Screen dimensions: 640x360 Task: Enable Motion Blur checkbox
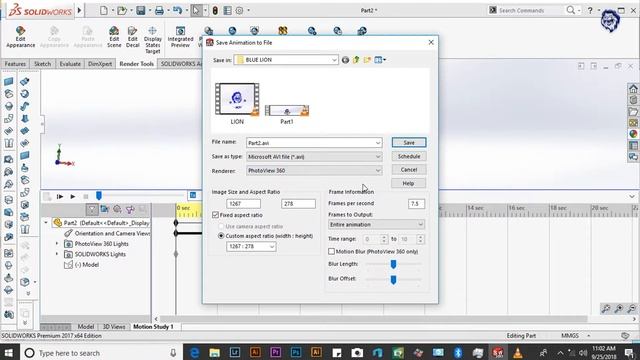coord(331,251)
